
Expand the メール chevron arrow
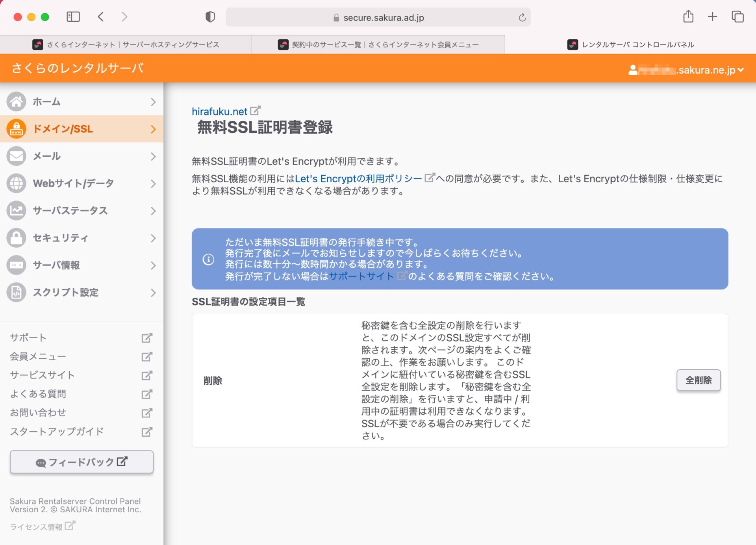pyautogui.click(x=153, y=156)
